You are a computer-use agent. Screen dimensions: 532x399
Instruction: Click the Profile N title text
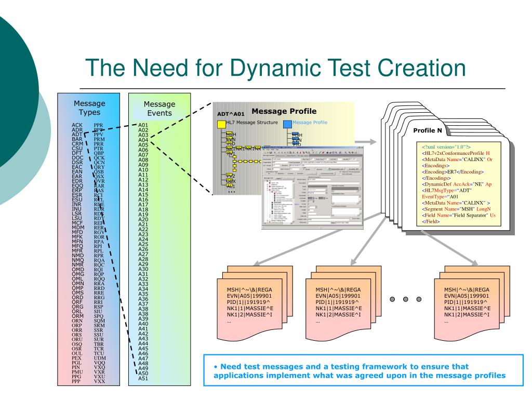(428, 130)
